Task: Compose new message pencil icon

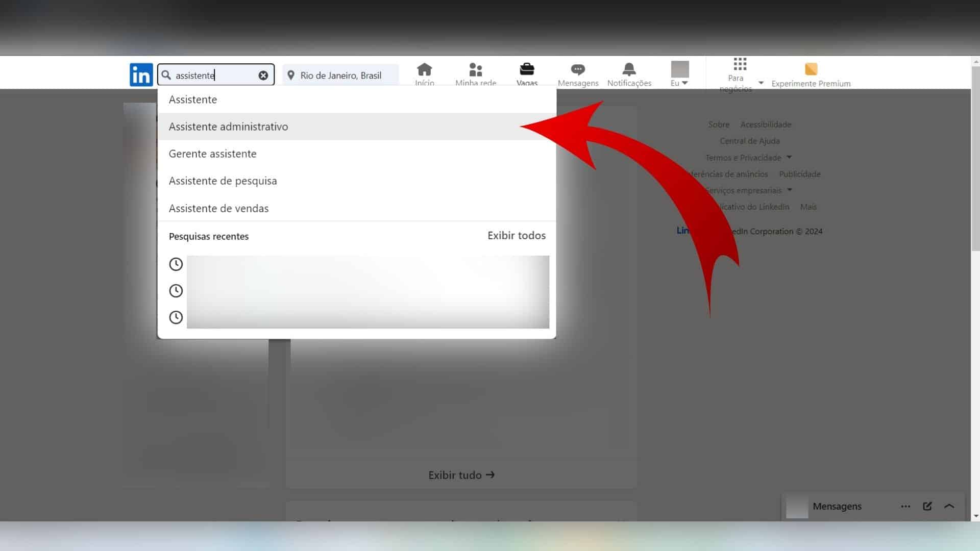Action: pos(927,506)
